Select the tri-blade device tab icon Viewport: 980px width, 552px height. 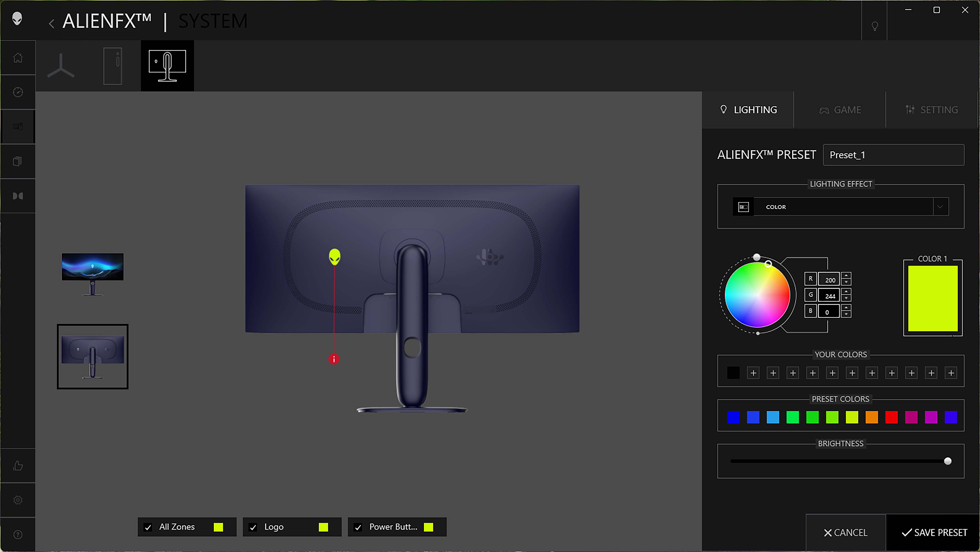coord(61,66)
